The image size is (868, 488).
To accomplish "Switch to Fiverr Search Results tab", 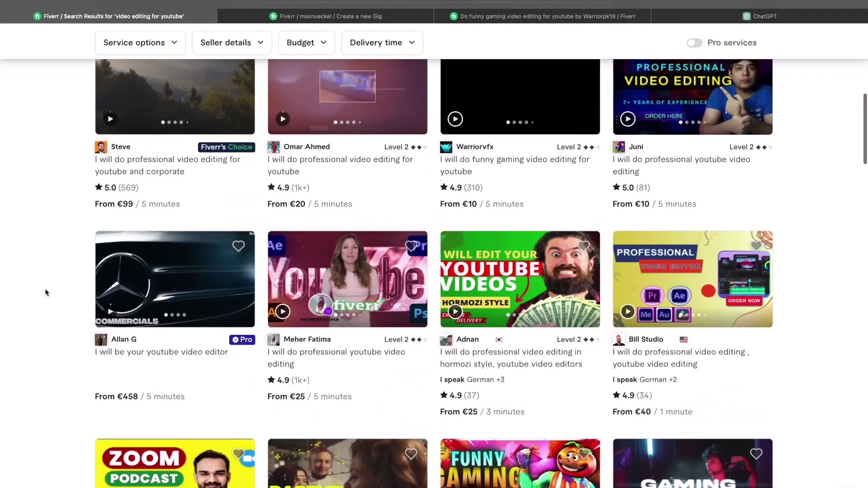I will [108, 16].
